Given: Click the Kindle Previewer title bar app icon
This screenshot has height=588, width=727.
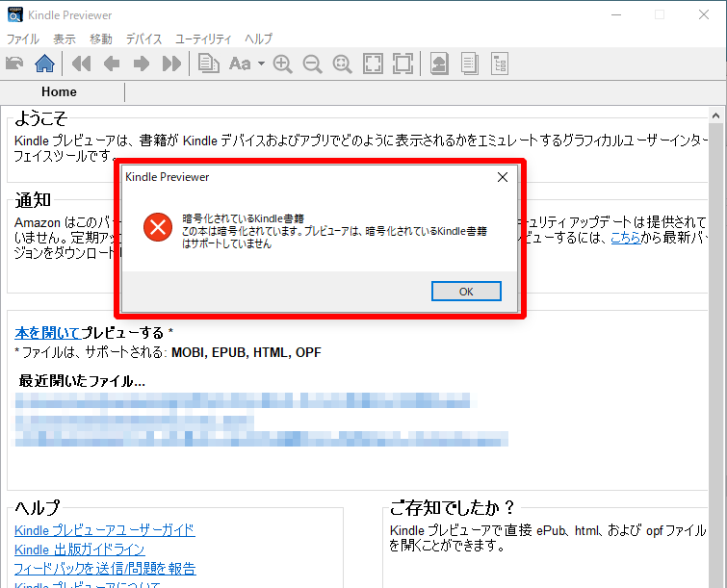Looking at the screenshot, I should (x=14, y=14).
